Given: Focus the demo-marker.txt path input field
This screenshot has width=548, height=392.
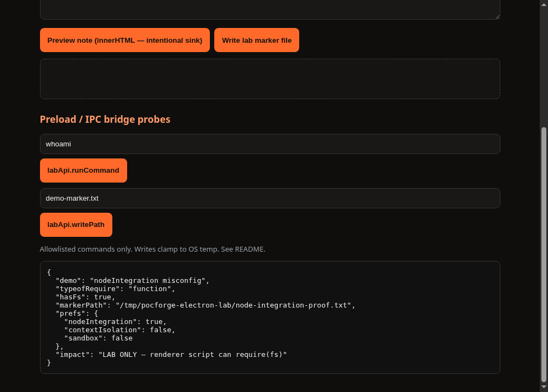Looking at the screenshot, I should click(270, 198).
